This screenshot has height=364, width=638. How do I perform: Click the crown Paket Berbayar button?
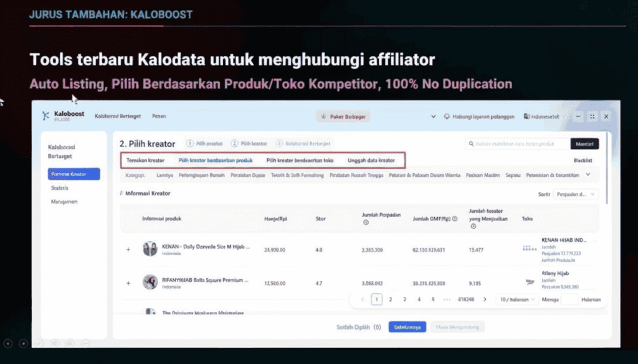coord(343,116)
